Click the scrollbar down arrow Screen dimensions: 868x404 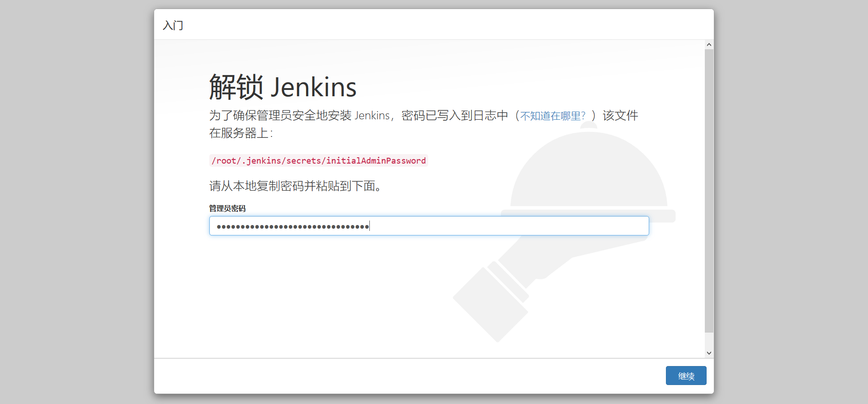[709, 353]
